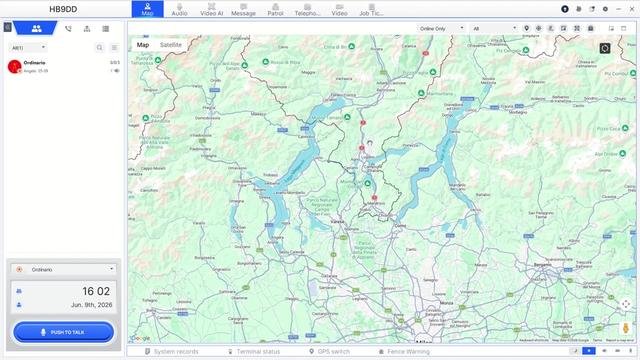
Task: Switch map to Map view
Action: [143, 45]
